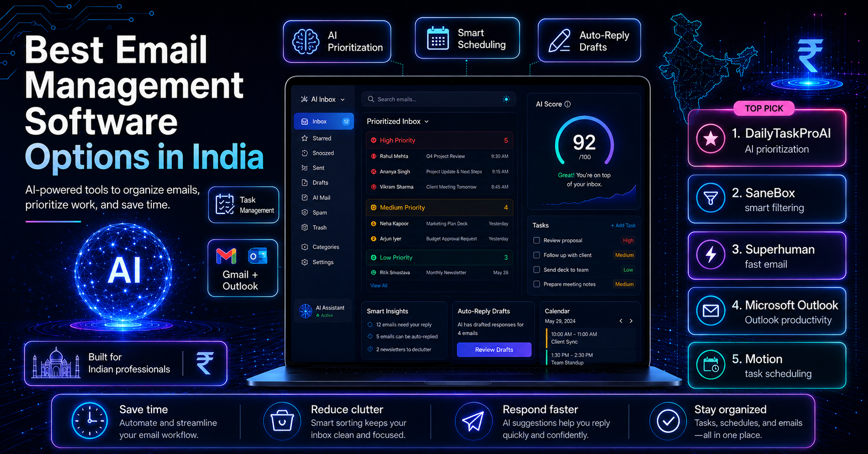This screenshot has width=868, height=454.
Task: Click the SaneBox funnel filter icon
Action: (x=711, y=198)
